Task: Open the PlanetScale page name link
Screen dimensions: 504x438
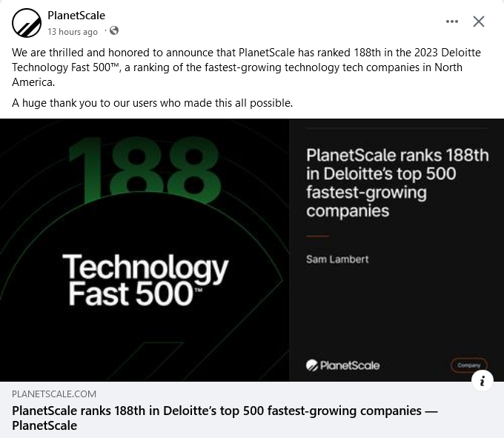Action: point(76,16)
